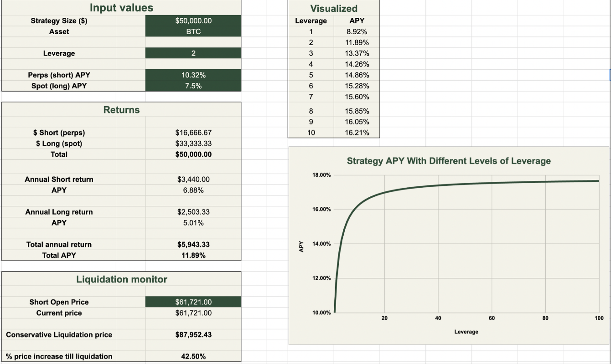Click the 10.00% label on chart axis
Image resolution: width=611 pixels, height=364 pixels.
321,313
